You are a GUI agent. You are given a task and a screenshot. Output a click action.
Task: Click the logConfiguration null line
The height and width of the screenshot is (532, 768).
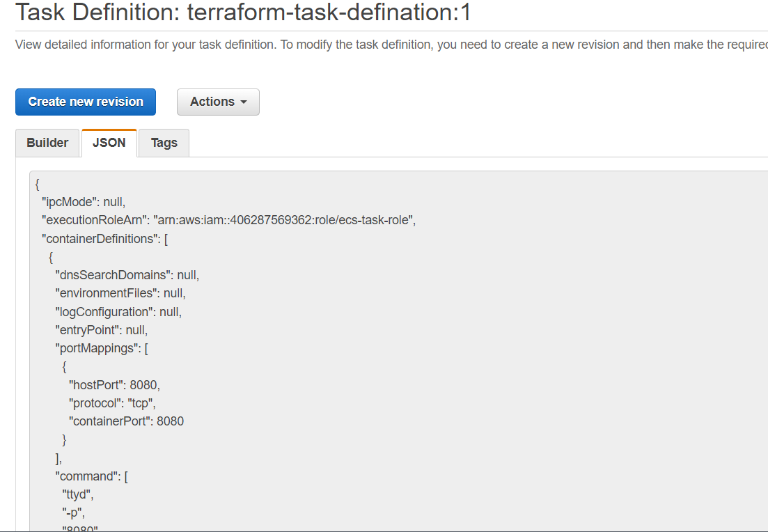(118, 312)
